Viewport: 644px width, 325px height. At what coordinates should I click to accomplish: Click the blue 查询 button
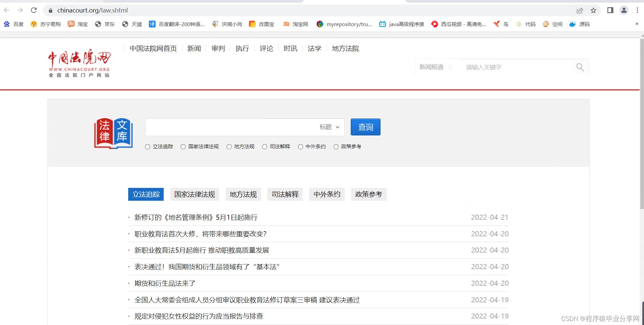coord(366,127)
